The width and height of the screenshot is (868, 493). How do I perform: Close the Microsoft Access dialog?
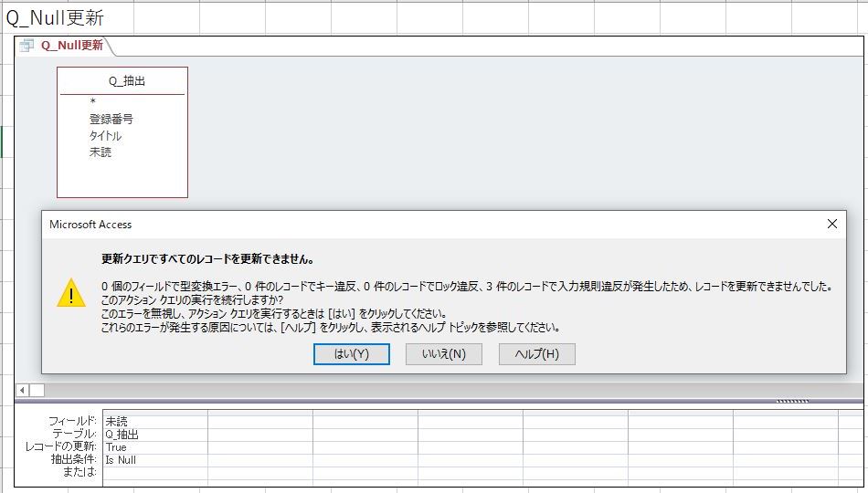(x=831, y=224)
